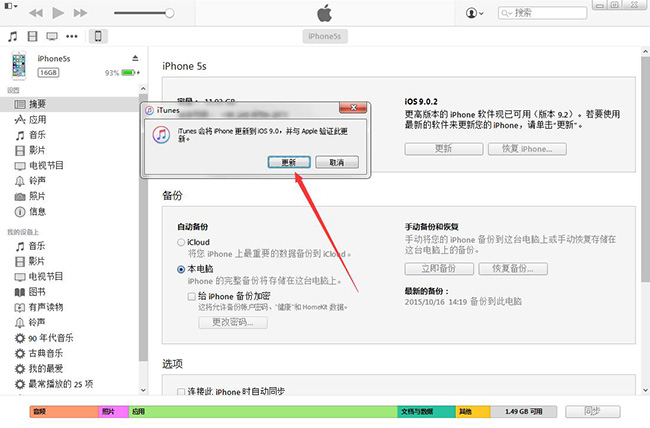650x428 pixels.
Task: Open the TV shows icon in toolbar
Action: [52, 36]
